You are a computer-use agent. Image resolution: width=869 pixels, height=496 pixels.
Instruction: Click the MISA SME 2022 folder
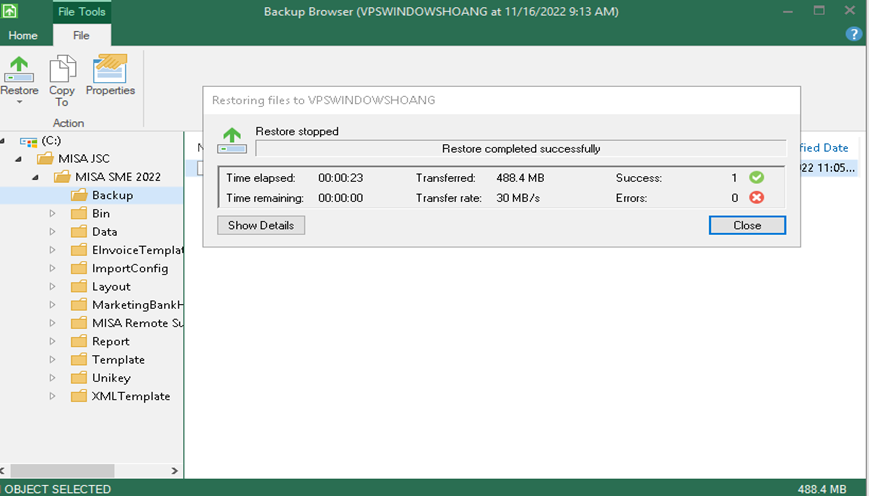[117, 177]
